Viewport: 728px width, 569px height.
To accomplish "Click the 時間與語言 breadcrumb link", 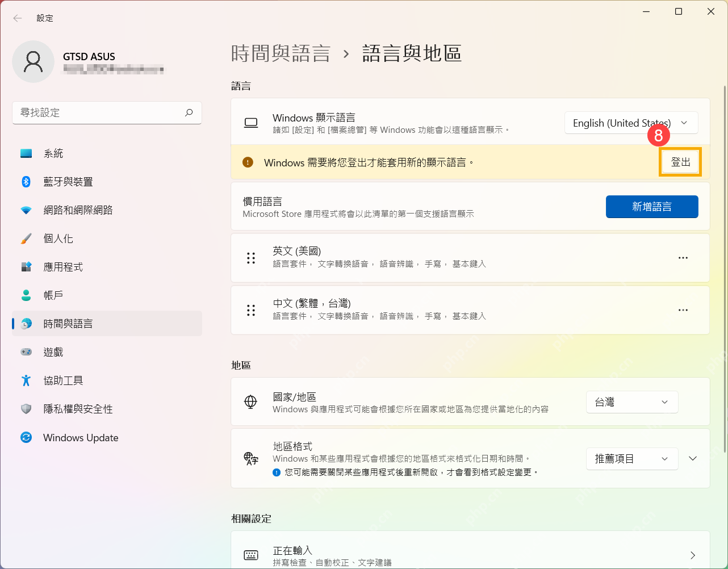I will pos(281,53).
